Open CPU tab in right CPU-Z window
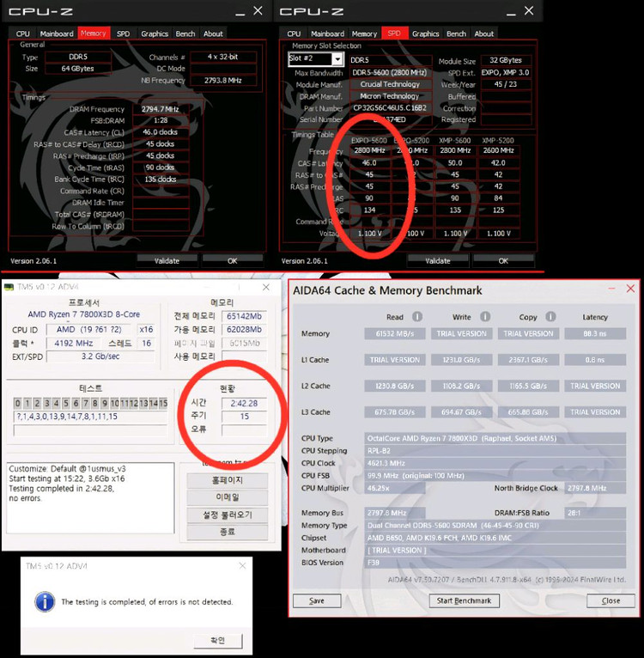Image resolution: width=644 pixels, height=658 pixels. click(x=294, y=34)
